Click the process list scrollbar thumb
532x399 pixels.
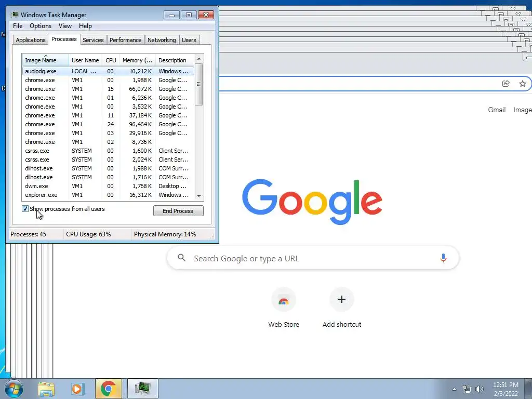199,84
